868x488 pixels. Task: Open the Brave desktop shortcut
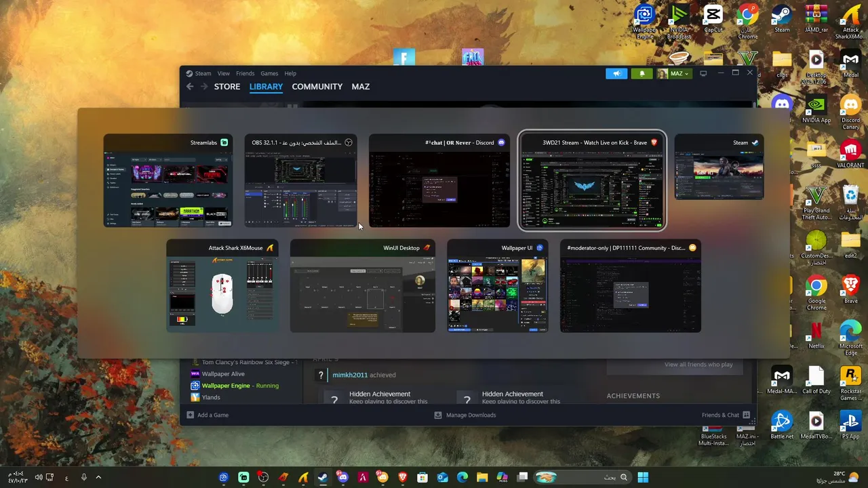click(x=850, y=290)
